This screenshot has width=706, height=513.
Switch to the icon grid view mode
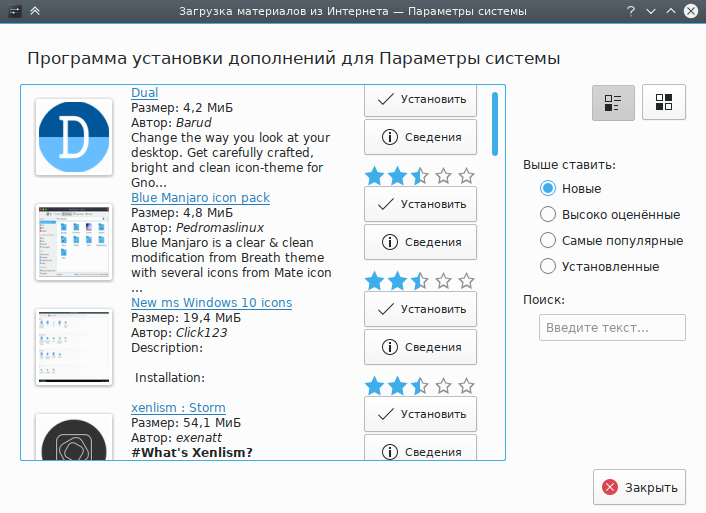pyautogui.click(x=663, y=102)
